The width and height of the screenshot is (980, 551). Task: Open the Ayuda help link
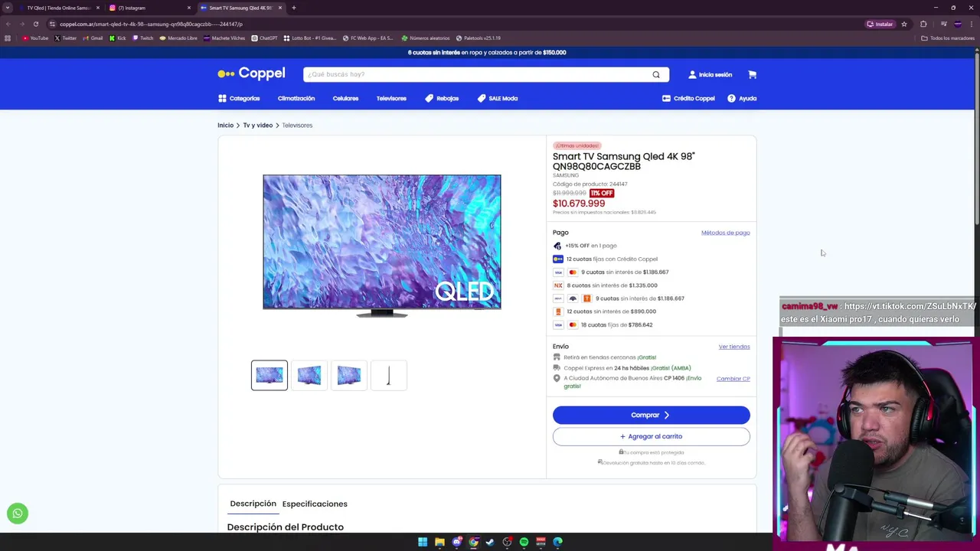(x=742, y=98)
